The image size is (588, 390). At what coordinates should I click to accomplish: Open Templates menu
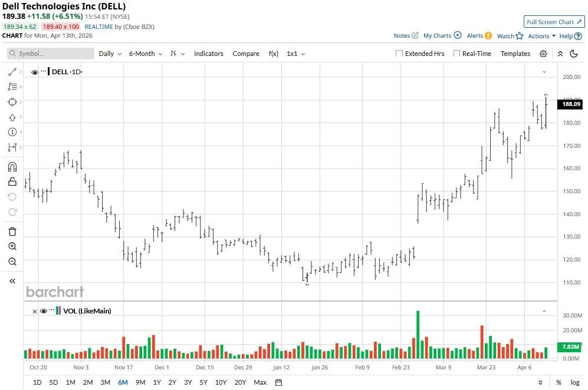point(515,54)
